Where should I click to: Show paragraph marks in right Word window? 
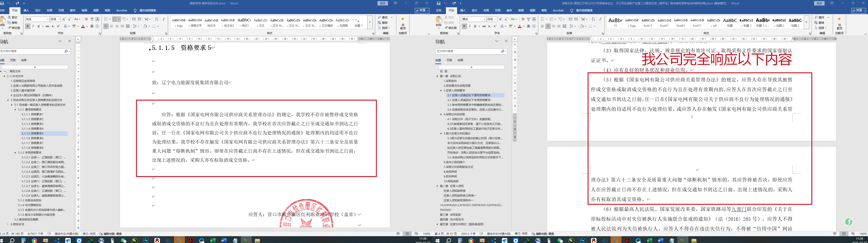tap(600, 19)
